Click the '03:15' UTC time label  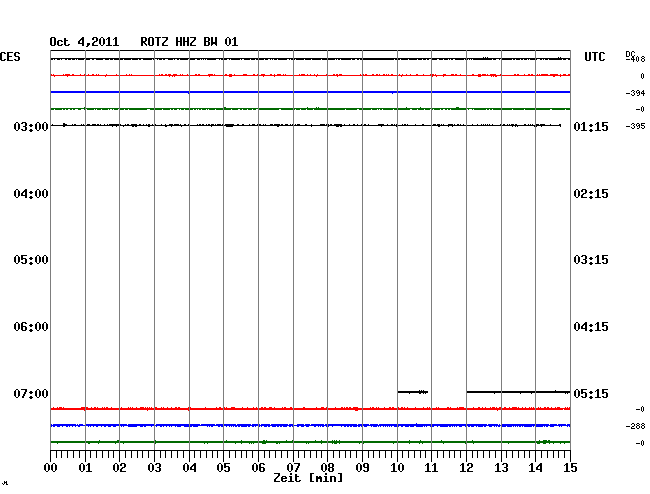tap(591, 260)
